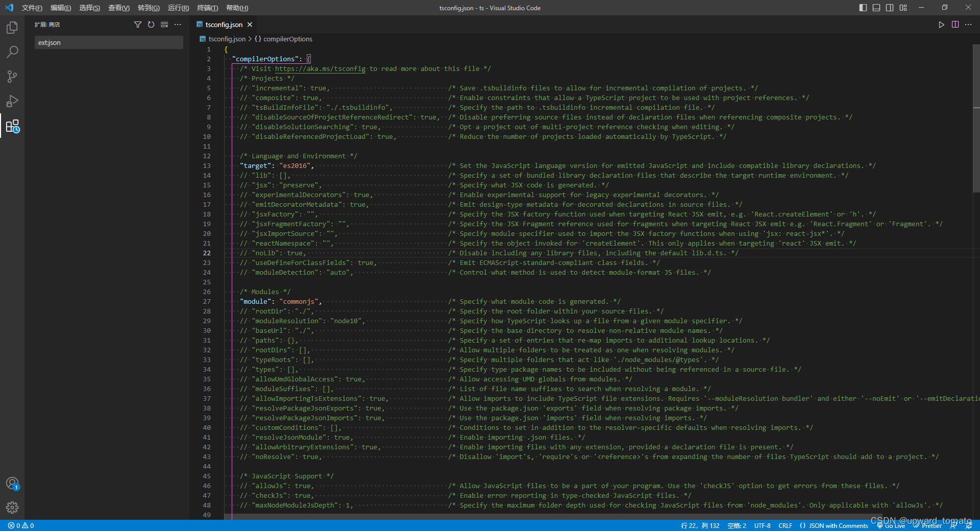Run the file with the play icon
Screen dimensions: 980x531
[941, 25]
